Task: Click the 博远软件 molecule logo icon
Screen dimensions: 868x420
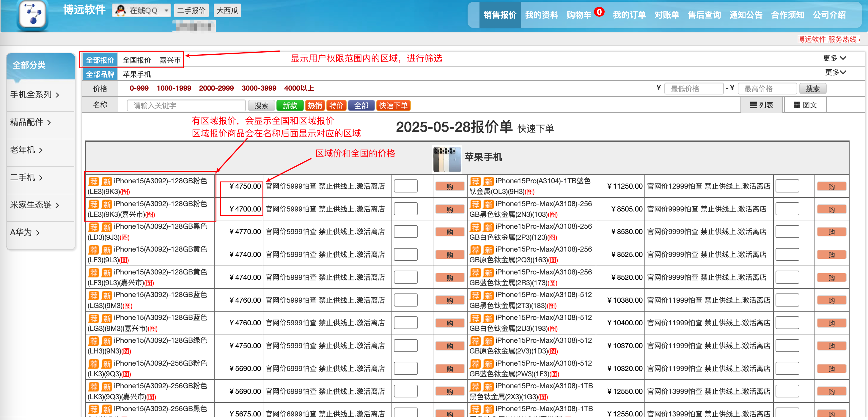Action: pos(33,14)
